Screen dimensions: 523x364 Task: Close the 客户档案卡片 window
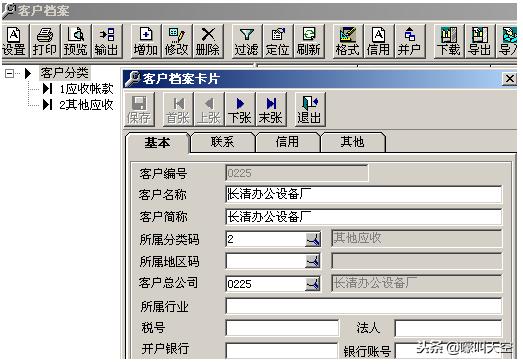(x=510, y=79)
